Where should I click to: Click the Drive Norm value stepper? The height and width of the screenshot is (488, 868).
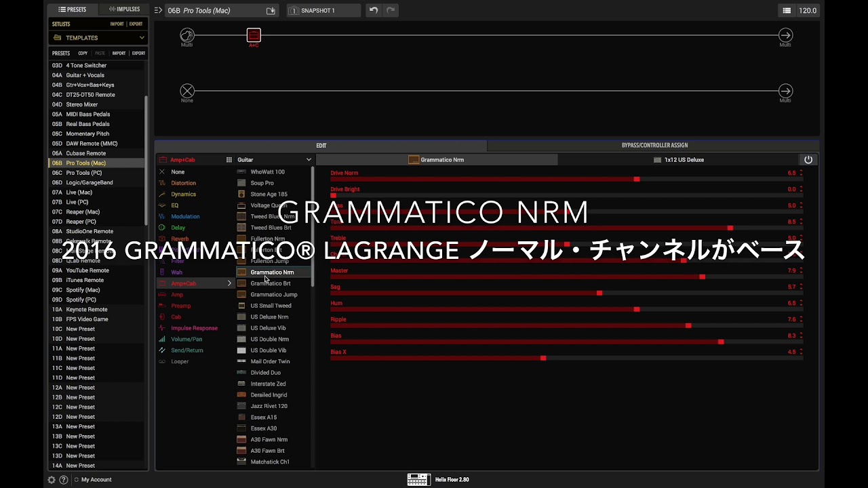coord(801,173)
